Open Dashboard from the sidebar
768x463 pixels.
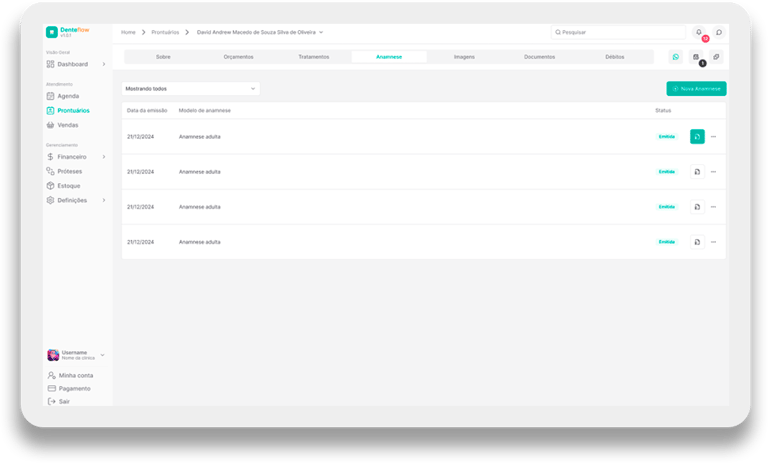tap(72, 64)
